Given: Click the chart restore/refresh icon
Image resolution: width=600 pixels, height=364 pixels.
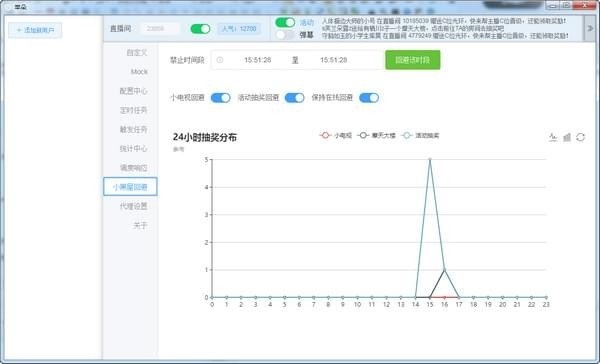Looking at the screenshot, I should (580, 137).
